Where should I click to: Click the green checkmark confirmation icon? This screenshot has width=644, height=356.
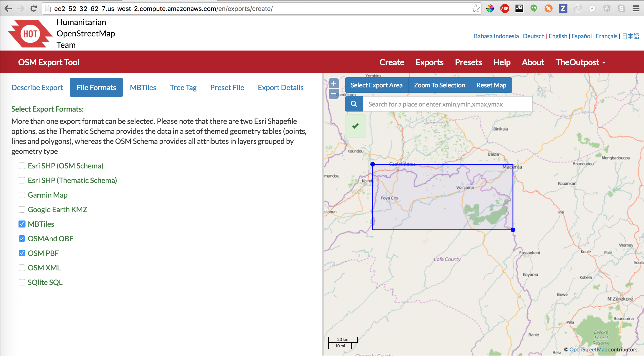pos(355,126)
